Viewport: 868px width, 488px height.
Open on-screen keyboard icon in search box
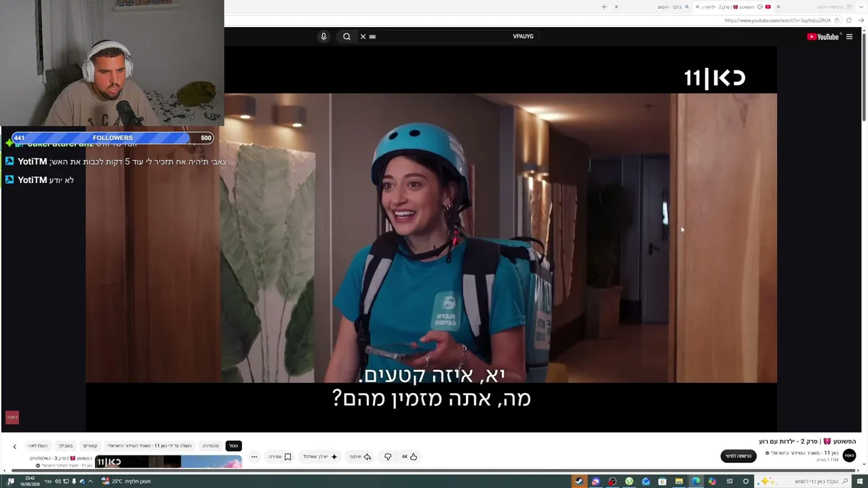pos(373,37)
